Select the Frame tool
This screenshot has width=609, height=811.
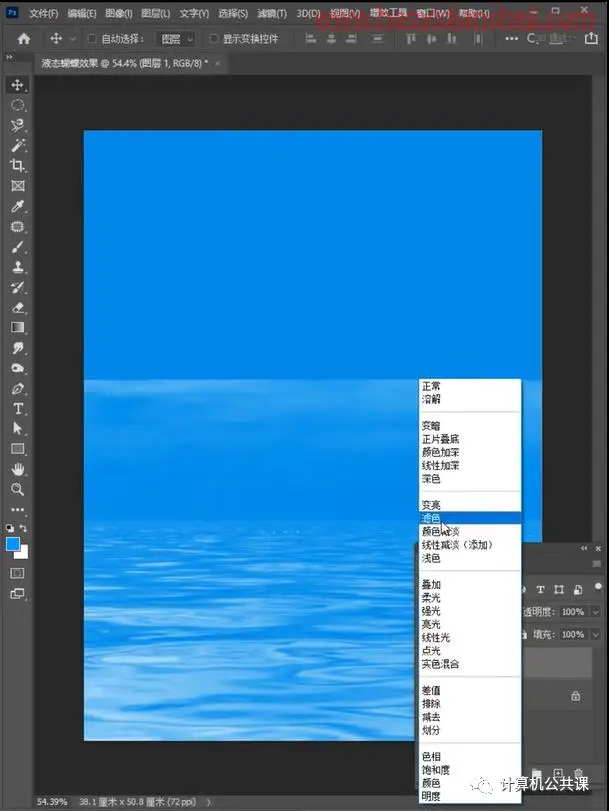(x=18, y=186)
